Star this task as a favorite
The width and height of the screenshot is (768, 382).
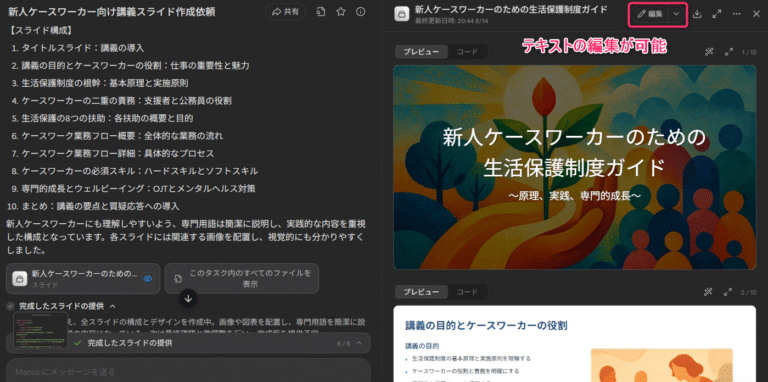341,12
